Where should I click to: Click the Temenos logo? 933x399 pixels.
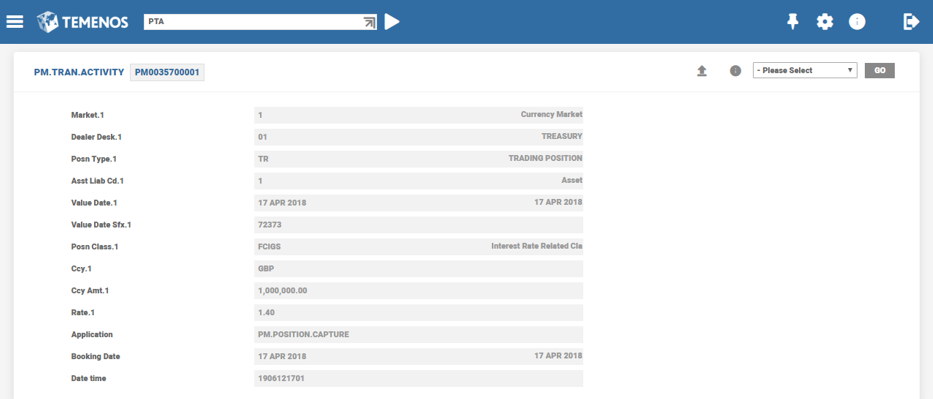[83, 22]
